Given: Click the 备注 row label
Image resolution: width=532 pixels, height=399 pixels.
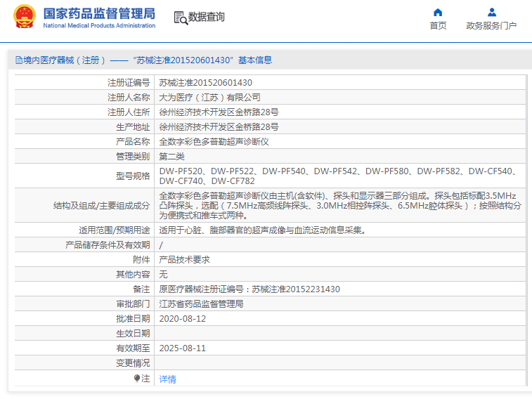Looking at the screenshot, I should 141,289.
